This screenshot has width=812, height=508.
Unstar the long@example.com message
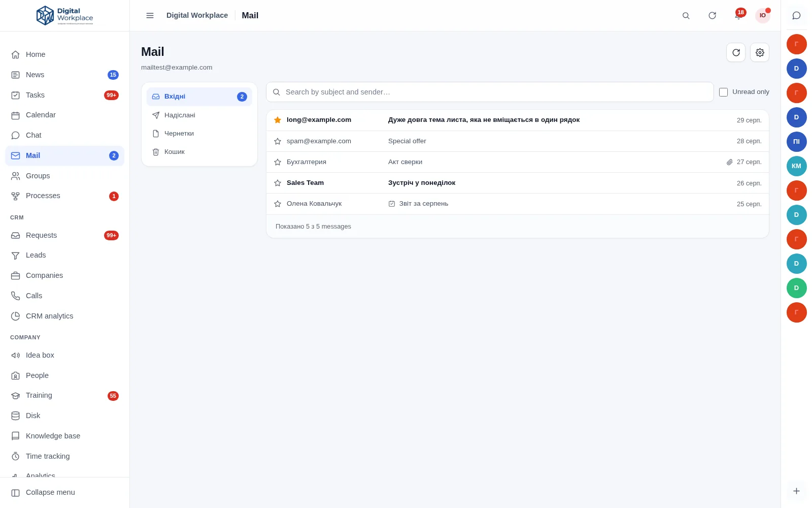click(278, 120)
